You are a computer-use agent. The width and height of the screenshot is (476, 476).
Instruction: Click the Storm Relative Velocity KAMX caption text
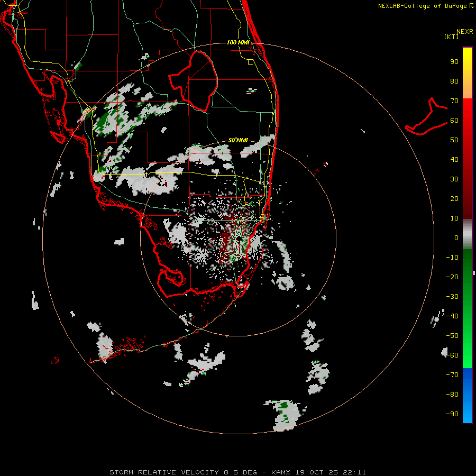click(237, 472)
